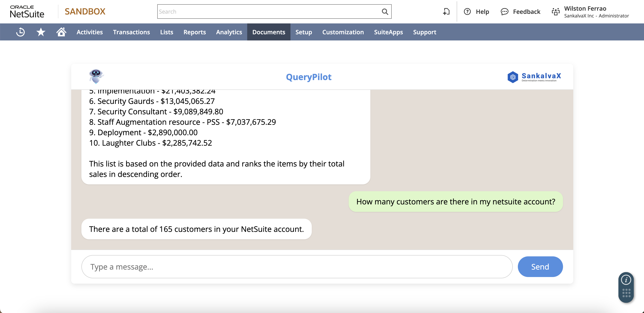Image resolution: width=644 pixels, height=313 pixels.
Task: Click the search magnifier icon
Action: 385,12
